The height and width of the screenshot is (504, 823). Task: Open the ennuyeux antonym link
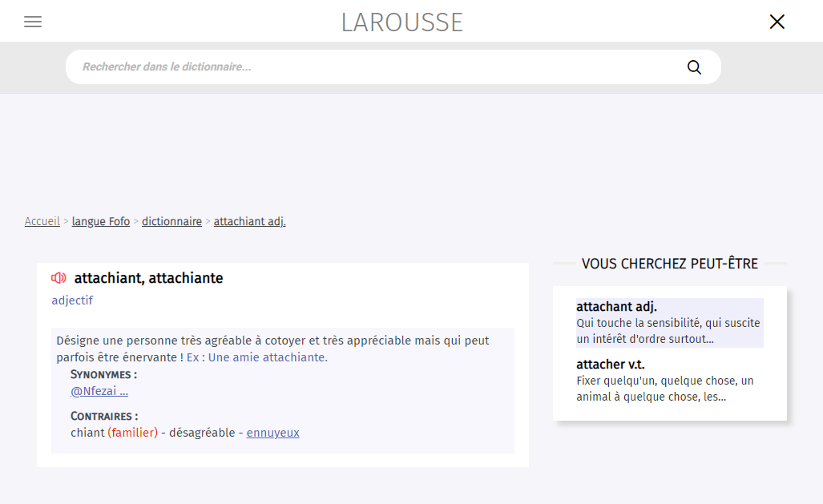pos(272,433)
